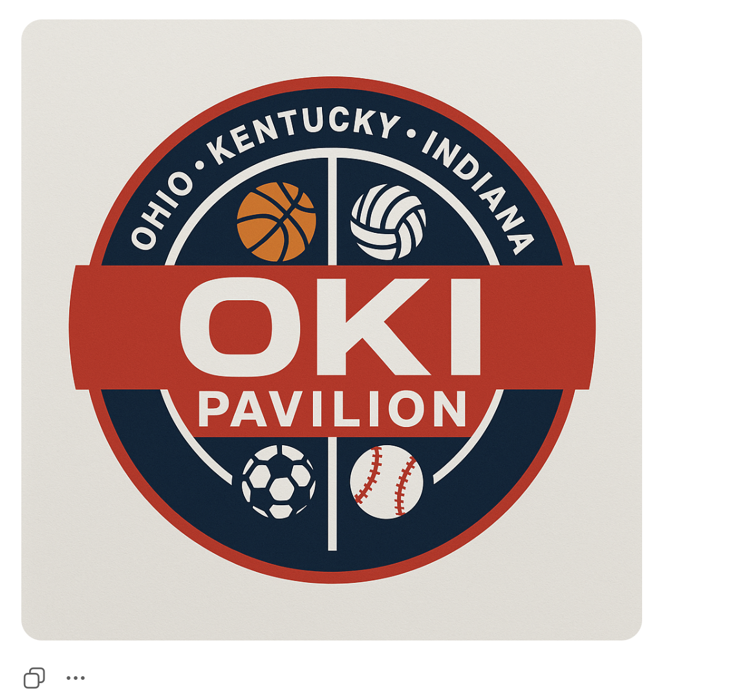
Task: Open the OKI Pavilion logo image thumbnail background
Action: tap(332, 330)
